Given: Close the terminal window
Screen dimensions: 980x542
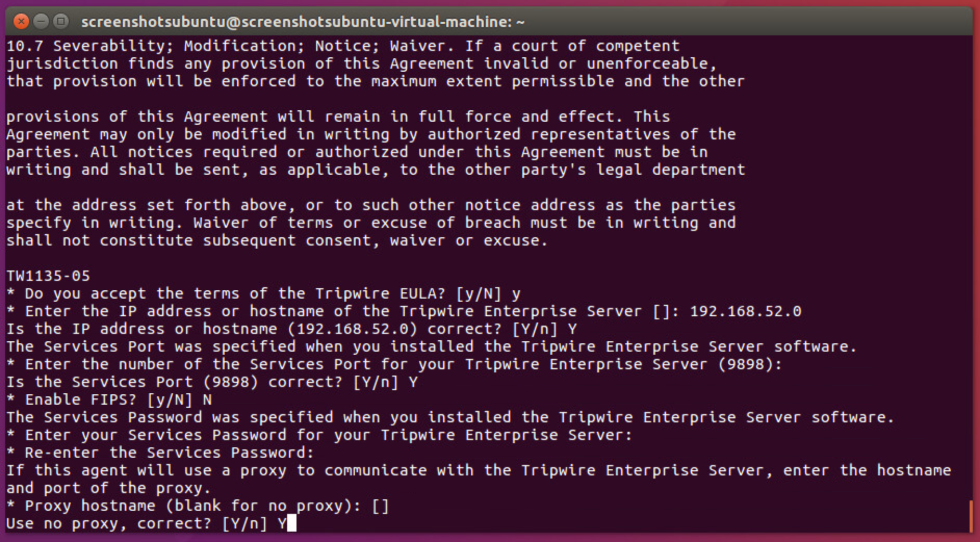Looking at the screenshot, I should [21, 21].
